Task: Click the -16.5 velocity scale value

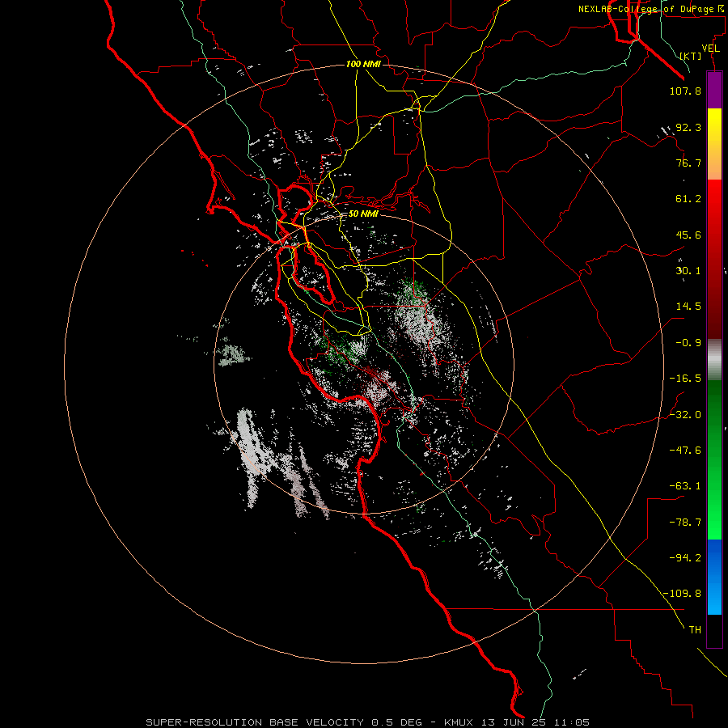Action: [x=685, y=379]
